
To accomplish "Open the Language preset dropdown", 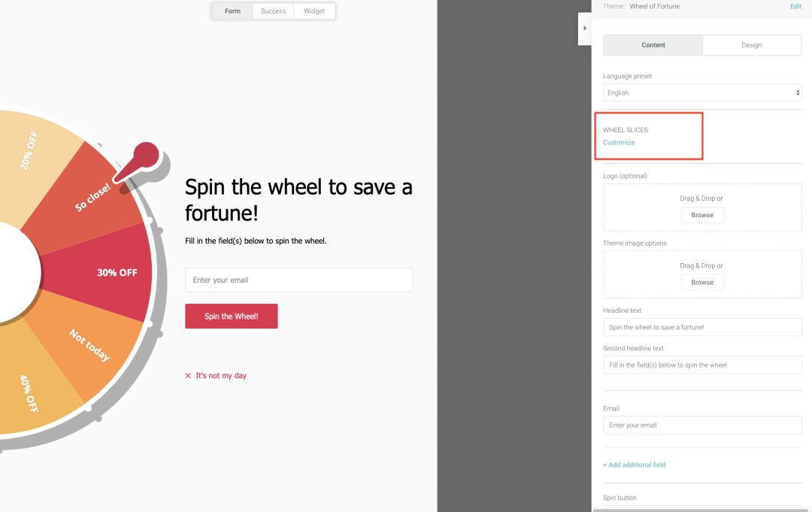I will 702,93.
